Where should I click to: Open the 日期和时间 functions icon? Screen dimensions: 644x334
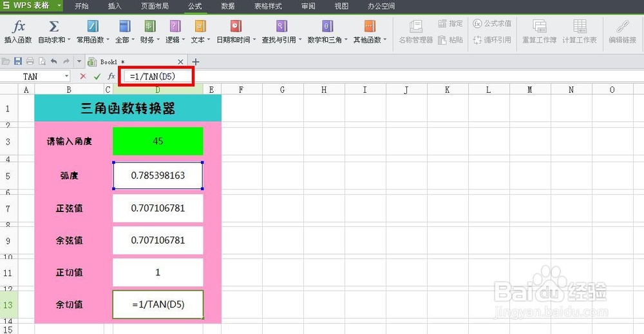pos(236,26)
